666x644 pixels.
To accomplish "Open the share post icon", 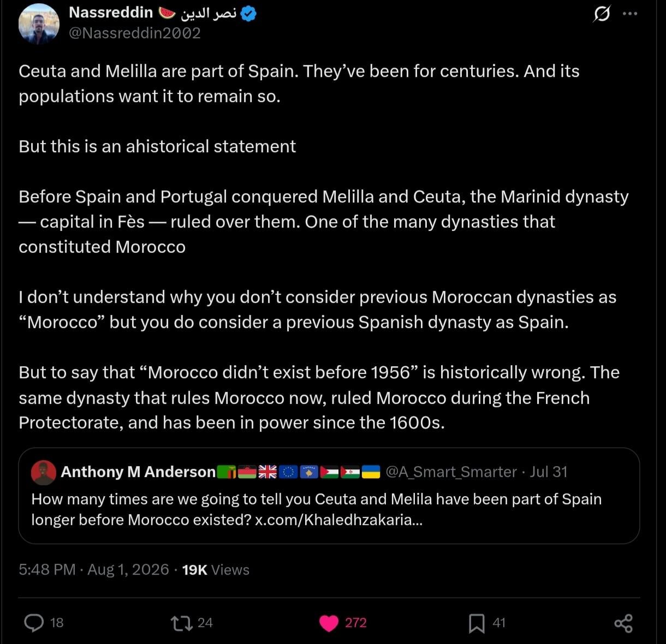I will click(x=623, y=623).
